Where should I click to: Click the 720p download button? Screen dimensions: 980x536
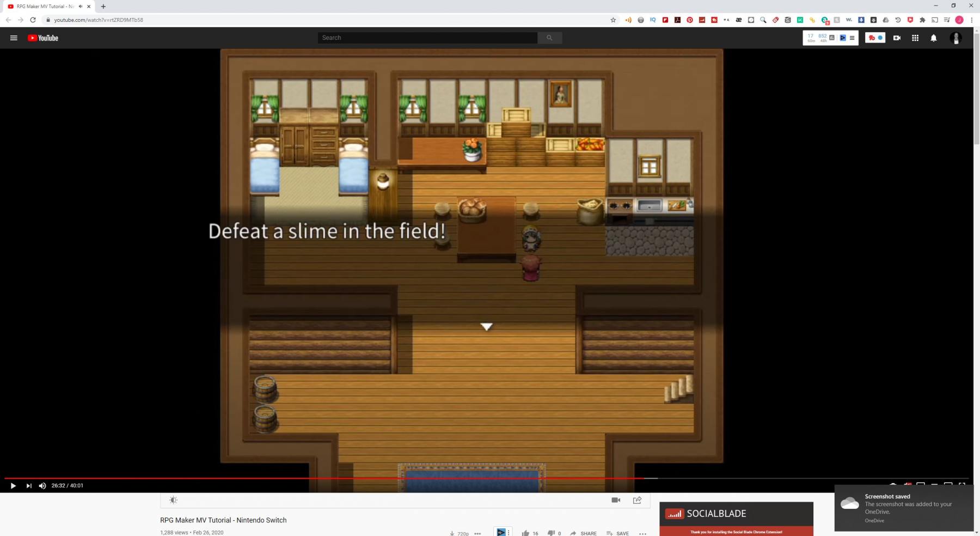(459, 533)
